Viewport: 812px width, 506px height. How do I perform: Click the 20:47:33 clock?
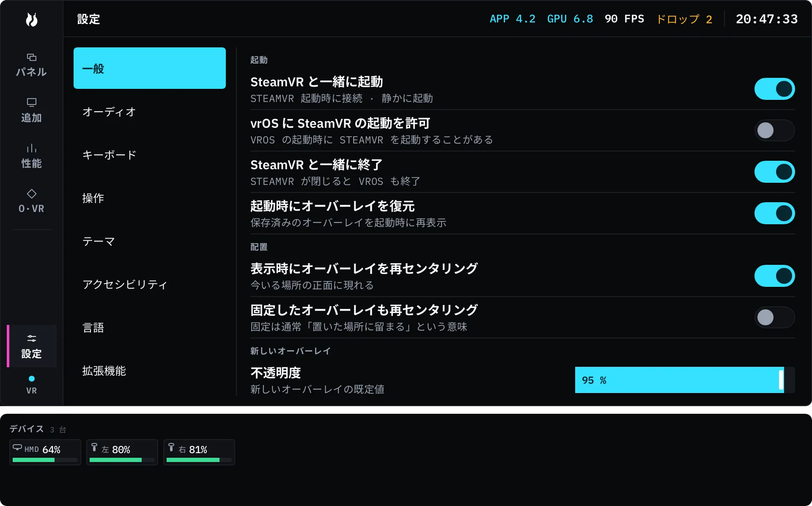767,19
